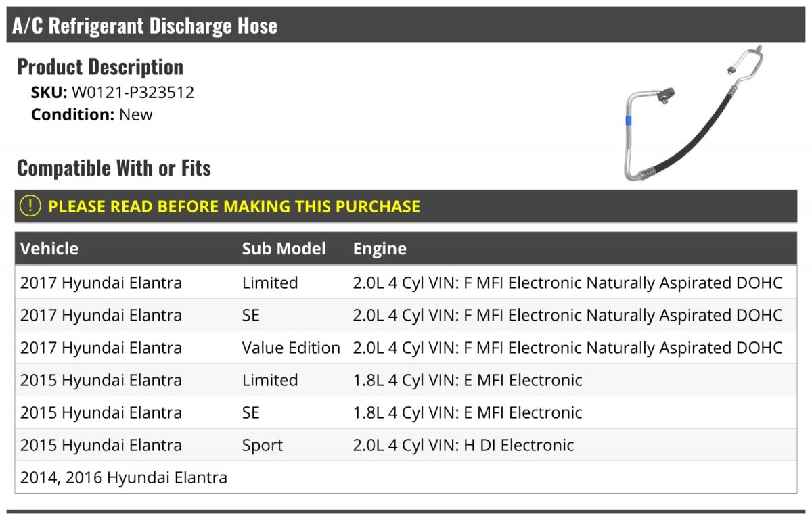Image resolution: width=812 pixels, height=520 pixels.
Task: Select the Sub Model column header
Action: (x=284, y=248)
